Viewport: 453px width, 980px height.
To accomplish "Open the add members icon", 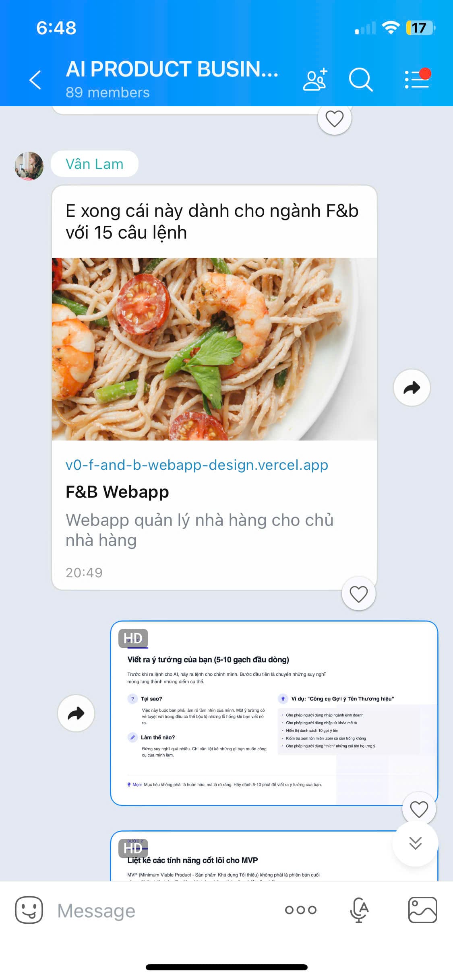I will pos(315,79).
